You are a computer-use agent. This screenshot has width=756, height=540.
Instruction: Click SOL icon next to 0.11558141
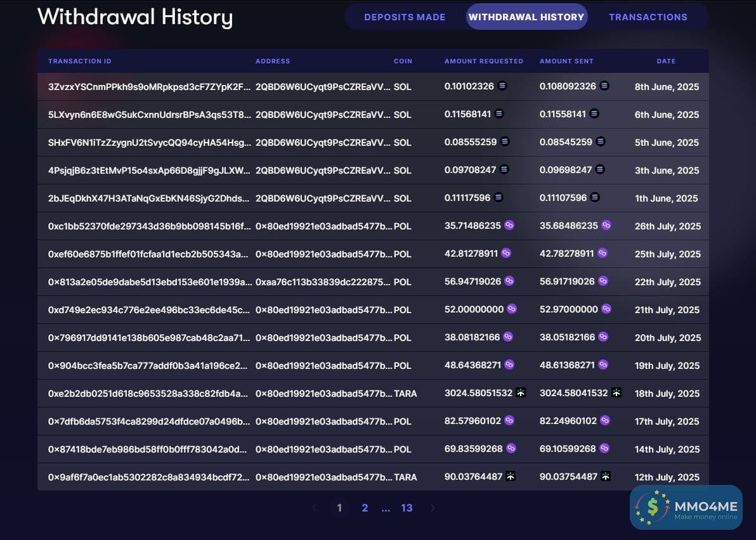594,113
